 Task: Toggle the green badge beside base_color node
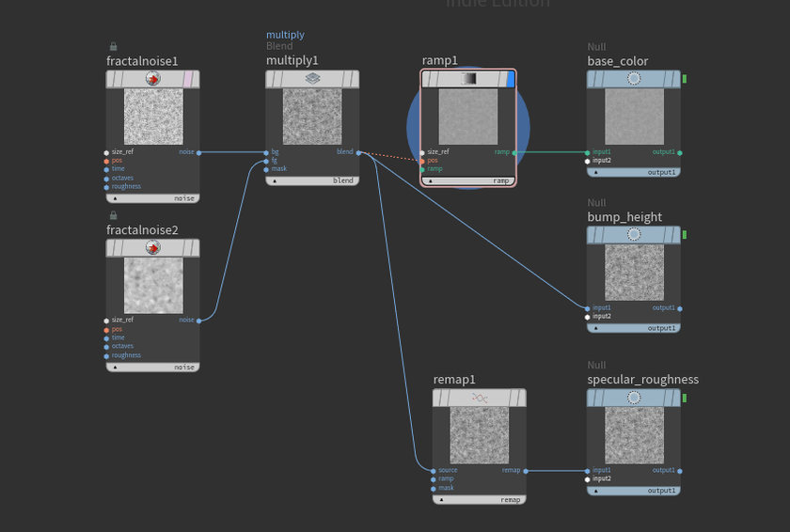(x=684, y=79)
